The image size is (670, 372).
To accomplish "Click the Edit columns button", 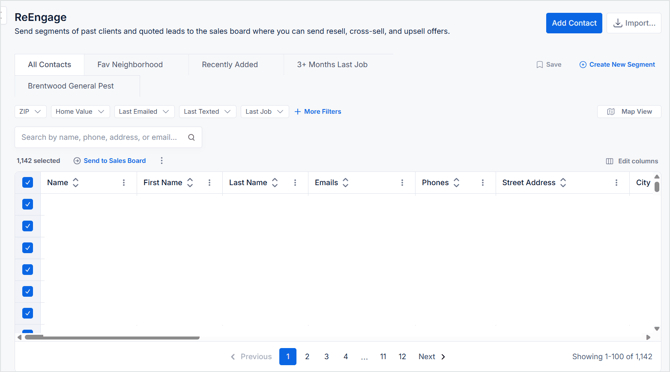I will click(632, 161).
